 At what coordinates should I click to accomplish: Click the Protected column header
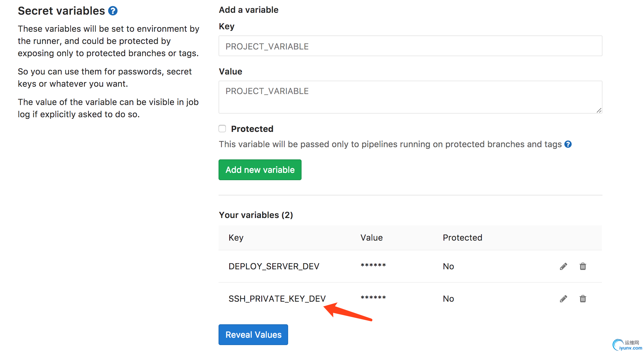462,238
